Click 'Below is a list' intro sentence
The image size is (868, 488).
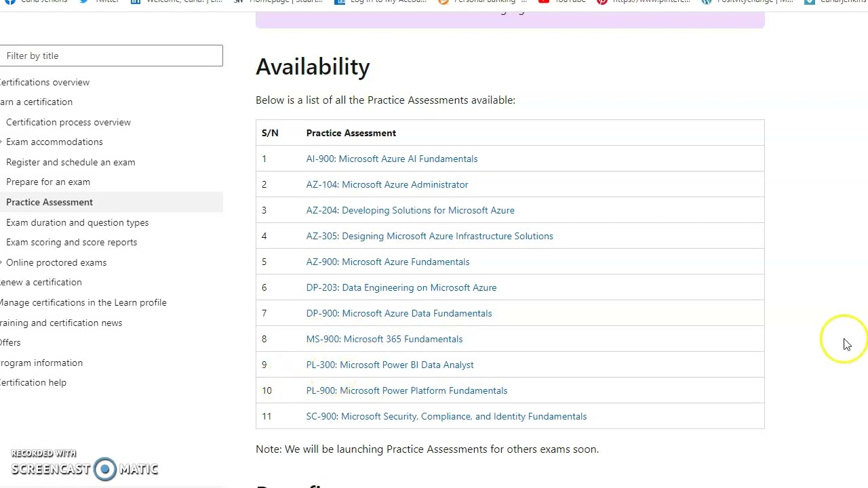tap(385, 100)
